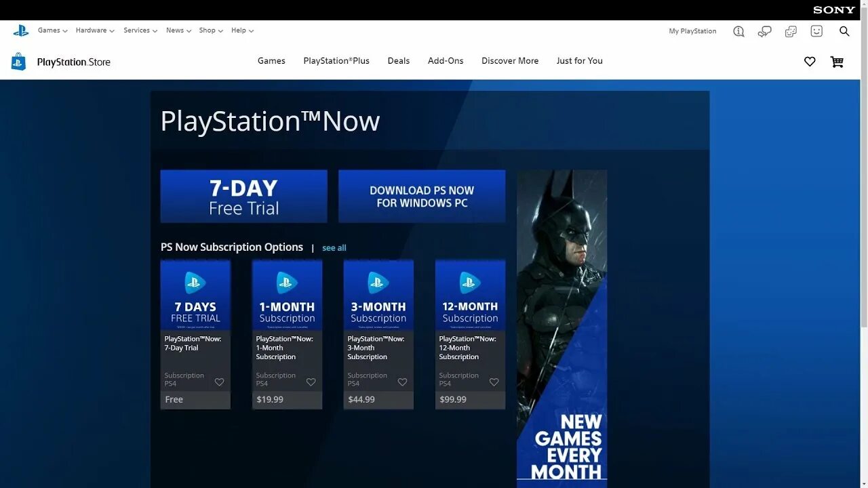Open the info icon next to My PlayStation
868x488 pixels.
click(738, 31)
